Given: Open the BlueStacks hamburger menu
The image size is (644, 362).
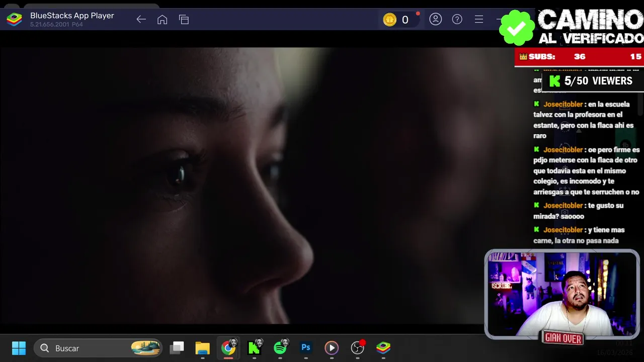Looking at the screenshot, I should point(479,19).
